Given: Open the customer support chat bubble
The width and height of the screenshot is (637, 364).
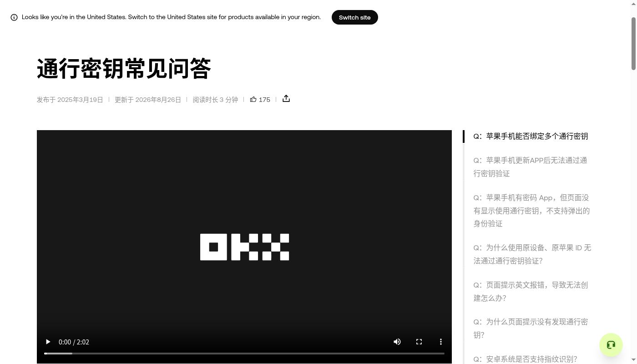Looking at the screenshot, I should pos(611,345).
